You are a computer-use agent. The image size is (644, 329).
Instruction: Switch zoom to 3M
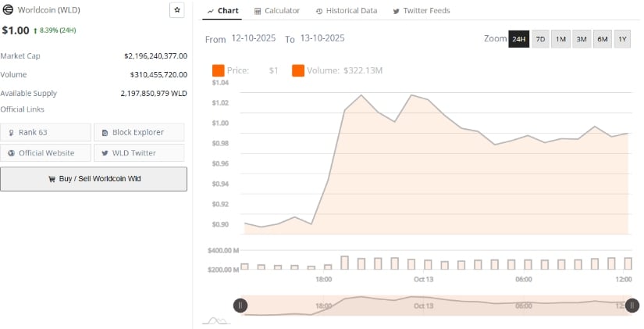pyautogui.click(x=581, y=39)
